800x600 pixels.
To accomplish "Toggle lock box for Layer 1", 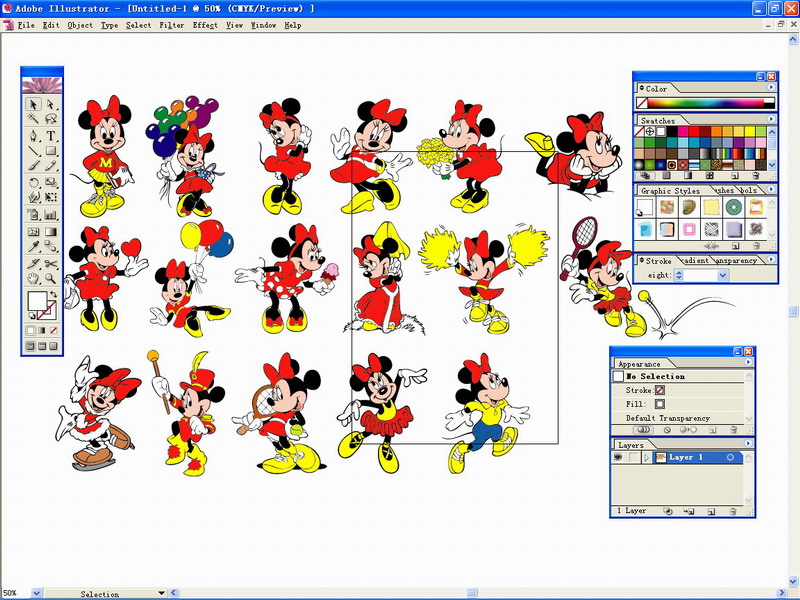I will (x=633, y=457).
